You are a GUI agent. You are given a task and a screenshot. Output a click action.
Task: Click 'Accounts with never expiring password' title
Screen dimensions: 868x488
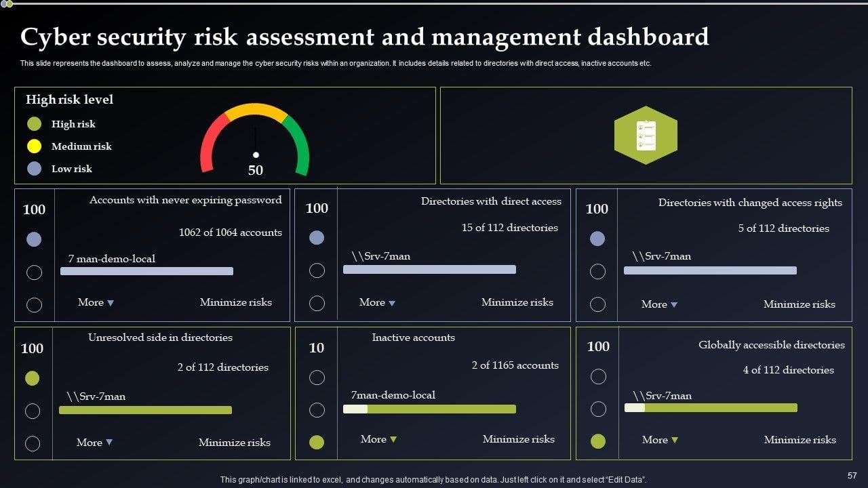pos(186,200)
